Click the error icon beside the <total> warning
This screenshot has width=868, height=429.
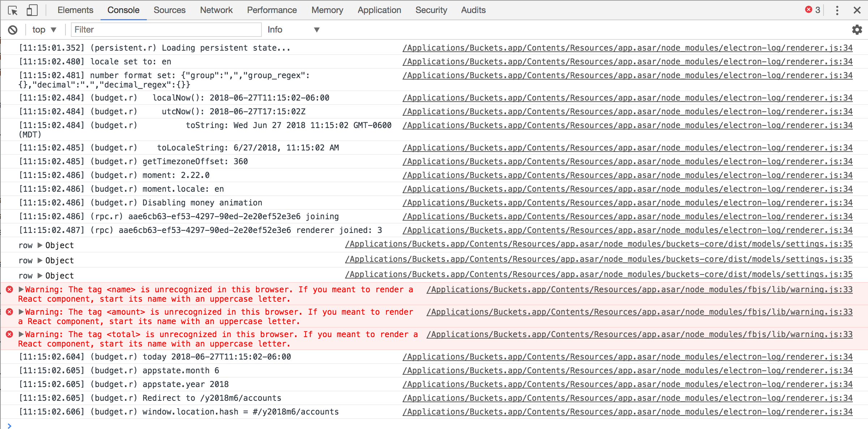[x=9, y=334]
